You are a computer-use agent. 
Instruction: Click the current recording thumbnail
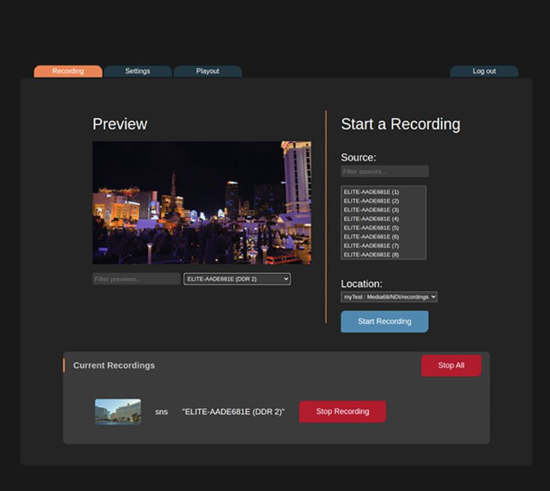coord(118,412)
